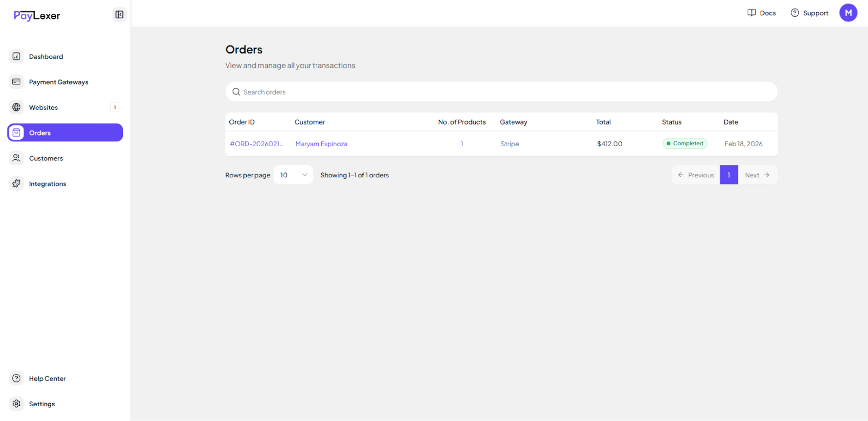The height and width of the screenshot is (421, 868).
Task: Click the Customers people icon
Action: (16, 158)
